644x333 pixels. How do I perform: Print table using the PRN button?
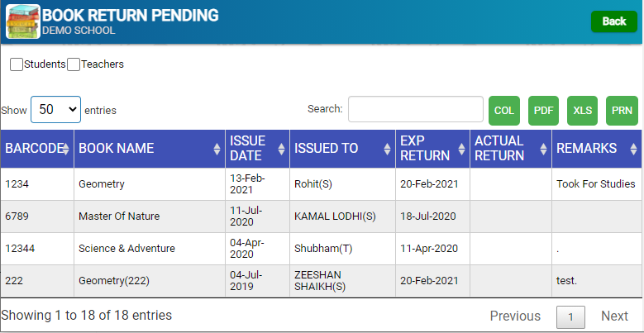point(622,111)
